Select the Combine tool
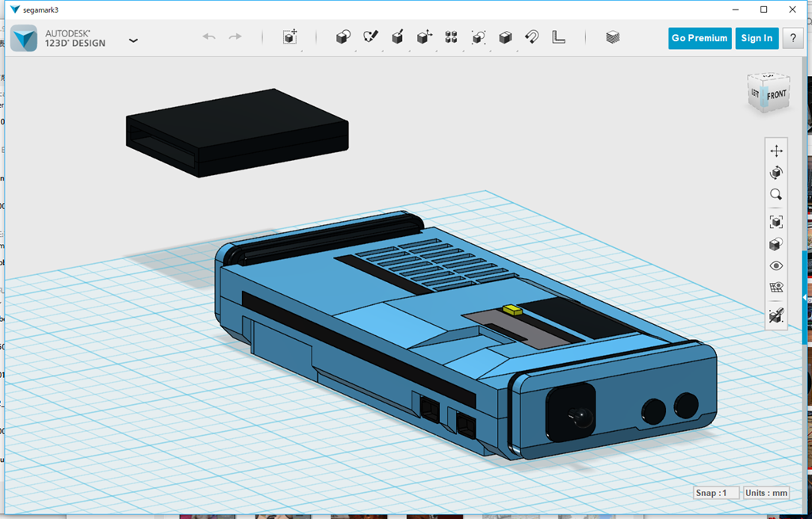The height and width of the screenshot is (519, 812). (x=505, y=36)
